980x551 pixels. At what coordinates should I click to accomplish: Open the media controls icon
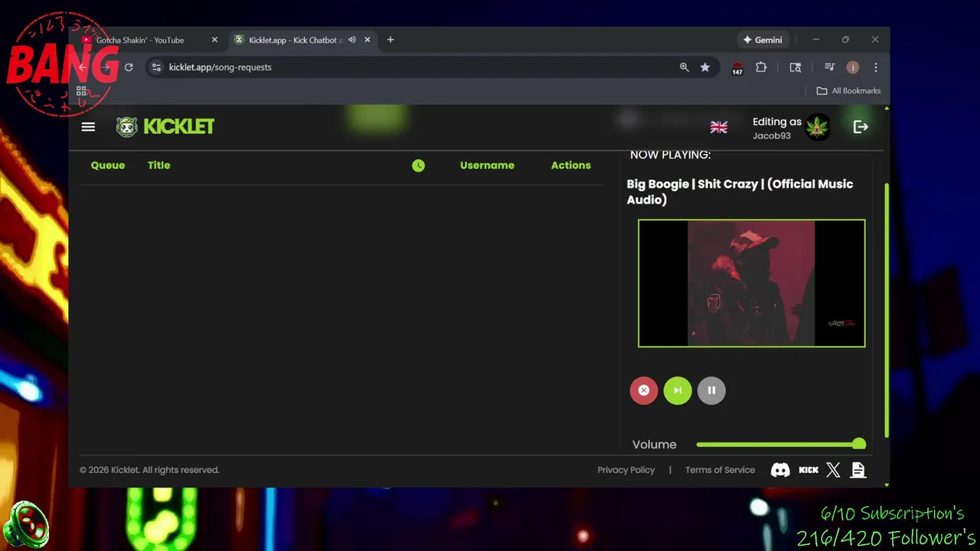pos(829,67)
